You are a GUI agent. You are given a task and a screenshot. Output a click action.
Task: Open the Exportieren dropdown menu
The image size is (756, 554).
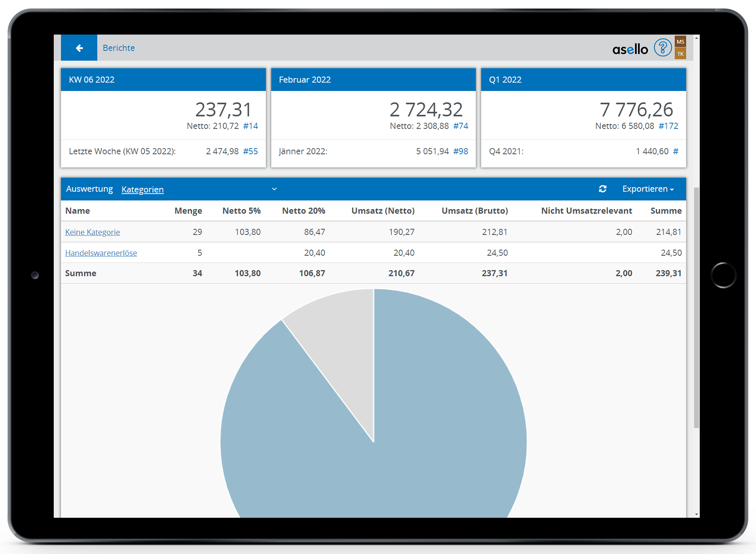click(647, 189)
